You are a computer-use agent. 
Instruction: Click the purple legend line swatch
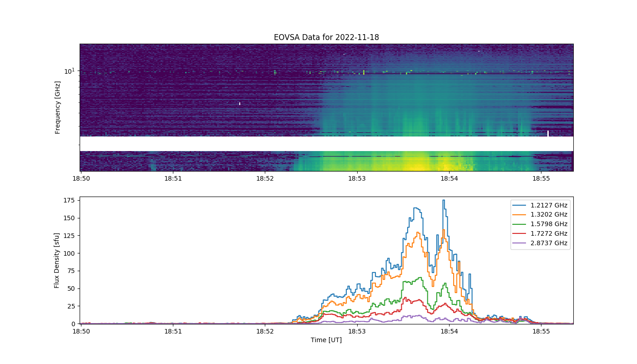[x=520, y=243]
